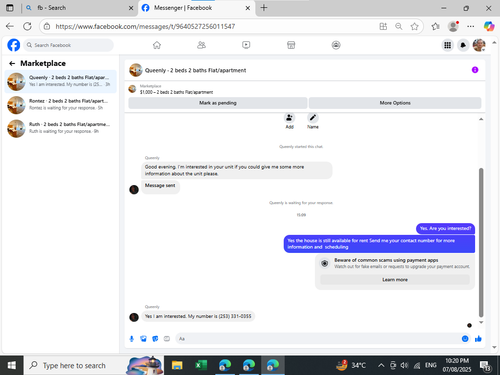Viewport: 500px width, 375px height.
Task: Open the $1,000 listing link in header
Action: pyautogui.click(x=176, y=92)
